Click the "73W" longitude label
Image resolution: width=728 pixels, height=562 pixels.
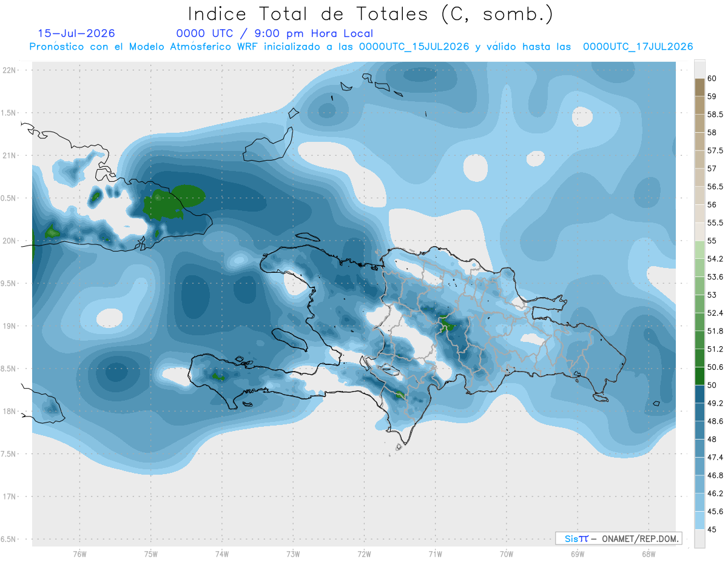293,554
